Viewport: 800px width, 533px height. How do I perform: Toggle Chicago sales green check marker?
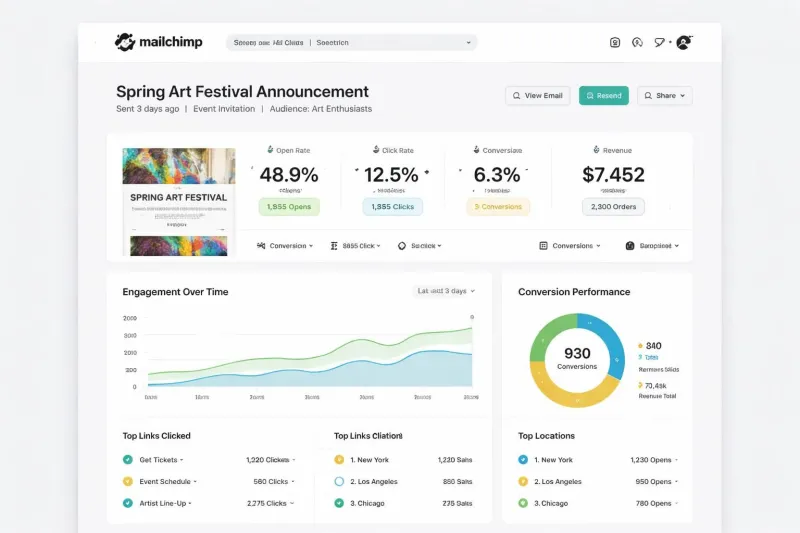click(339, 503)
